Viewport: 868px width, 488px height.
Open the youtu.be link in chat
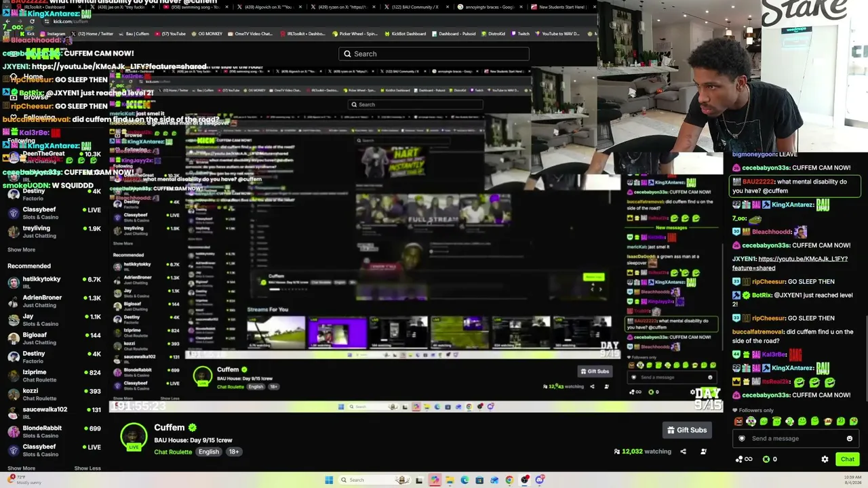(789, 264)
